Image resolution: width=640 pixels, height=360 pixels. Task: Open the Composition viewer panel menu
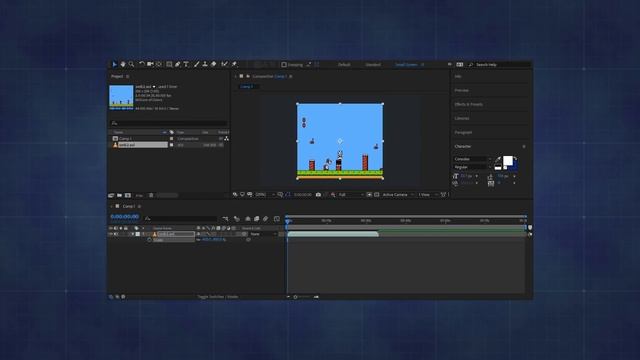(x=291, y=76)
